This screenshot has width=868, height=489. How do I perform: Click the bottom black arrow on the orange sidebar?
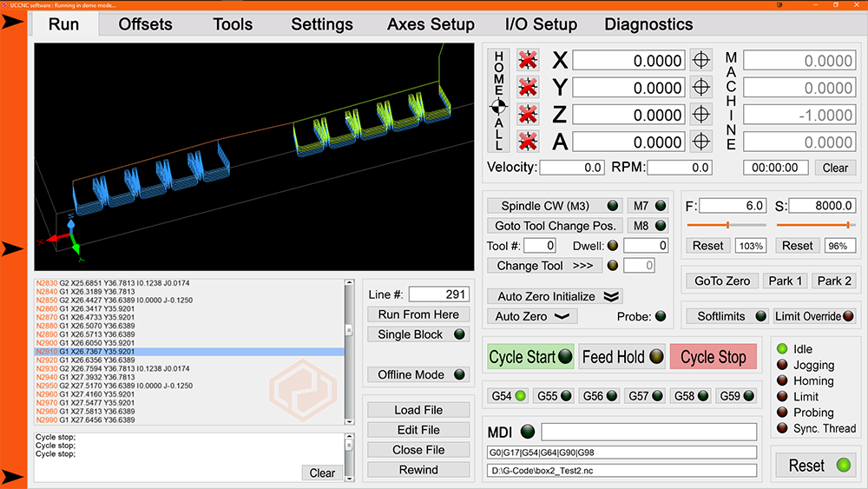pos(13,476)
